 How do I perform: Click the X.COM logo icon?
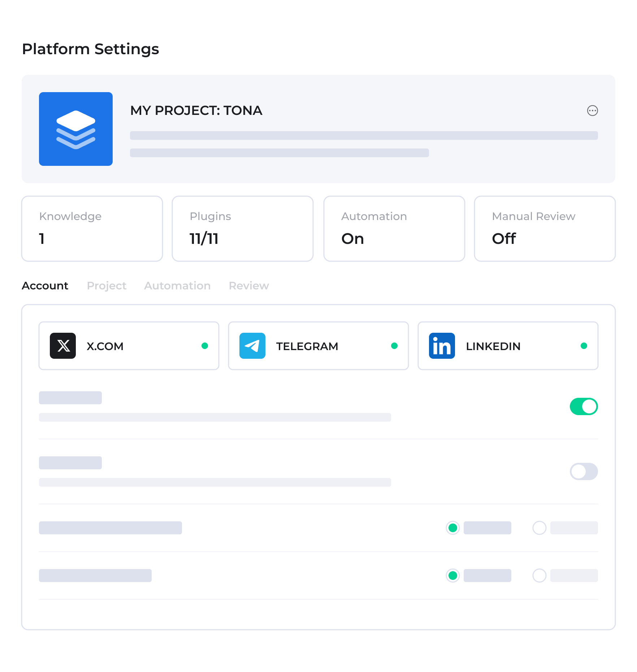point(63,346)
